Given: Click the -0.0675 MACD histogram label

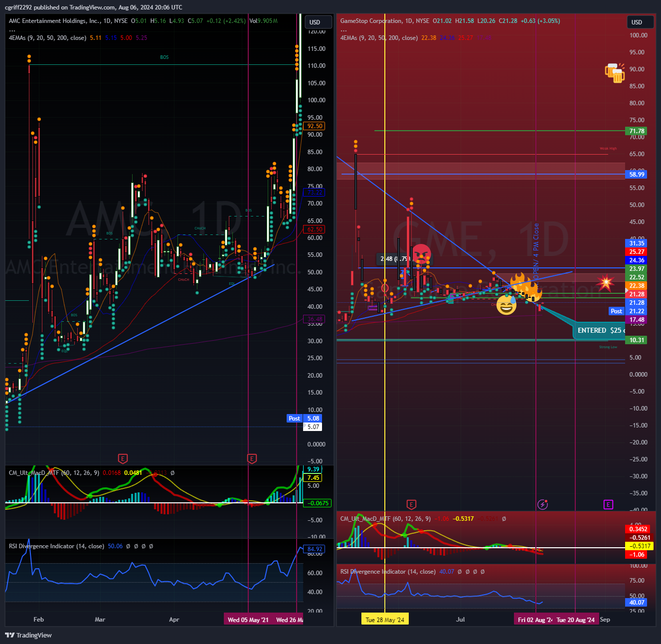Looking at the screenshot, I should point(318,503).
